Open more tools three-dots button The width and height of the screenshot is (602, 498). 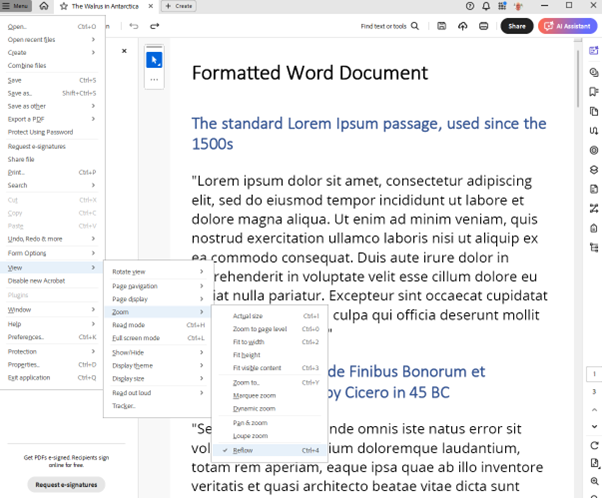pyautogui.click(x=154, y=80)
